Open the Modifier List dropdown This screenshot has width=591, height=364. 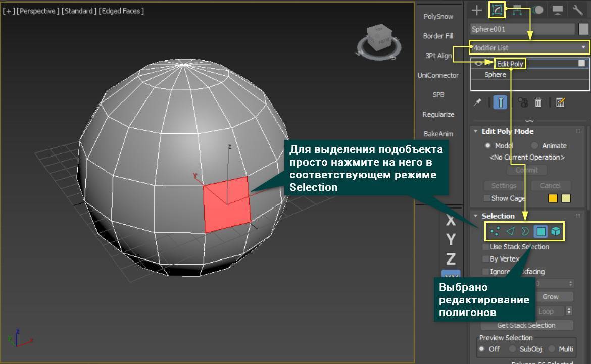[x=529, y=48]
